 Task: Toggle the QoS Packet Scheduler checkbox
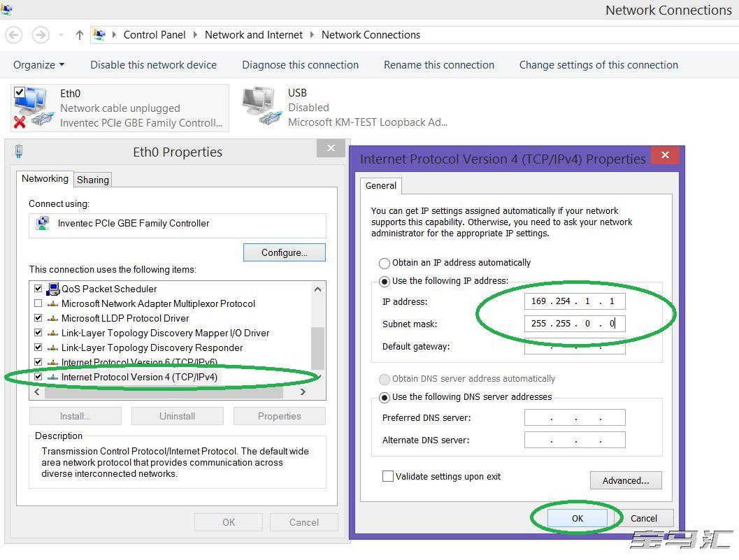click(38, 289)
